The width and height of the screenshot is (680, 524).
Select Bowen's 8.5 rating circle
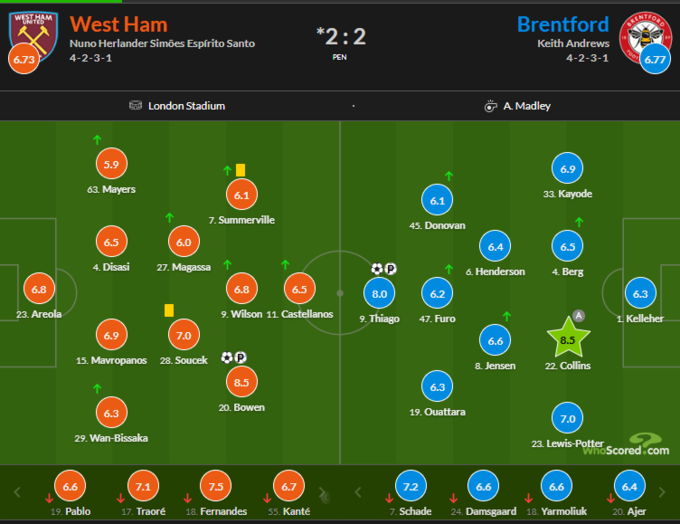click(242, 382)
